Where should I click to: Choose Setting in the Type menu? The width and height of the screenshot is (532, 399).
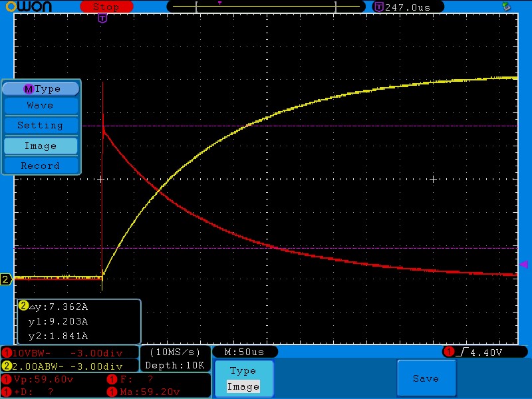pyautogui.click(x=41, y=126)
